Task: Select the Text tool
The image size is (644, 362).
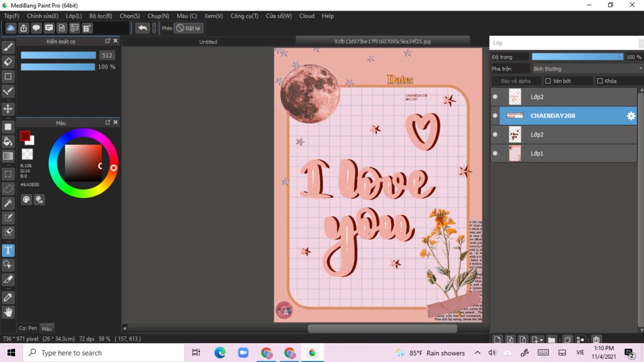Action: coord(8,250)
